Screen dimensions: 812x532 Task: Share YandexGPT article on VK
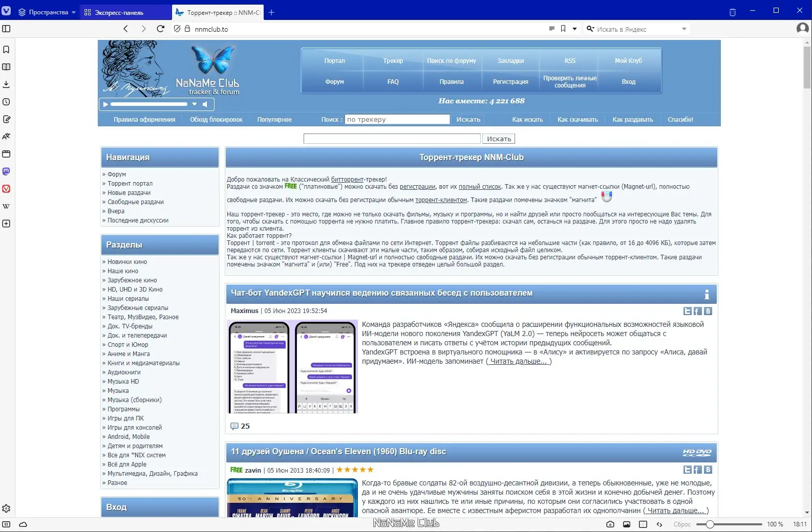(708, 311)
